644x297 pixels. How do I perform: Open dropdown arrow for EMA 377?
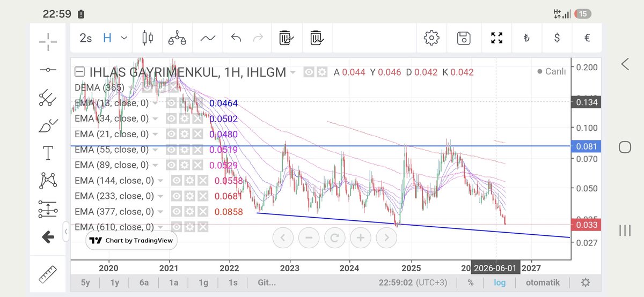click(160, 212)
